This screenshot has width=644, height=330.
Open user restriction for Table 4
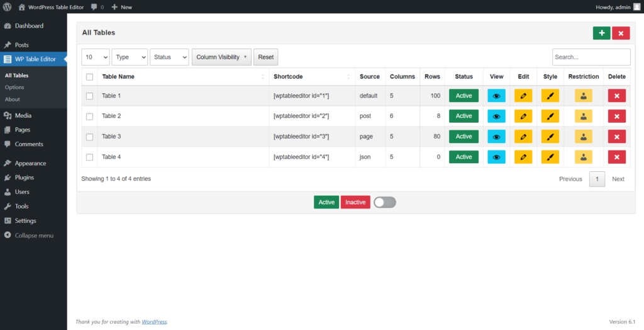click(x=584, y=157)
